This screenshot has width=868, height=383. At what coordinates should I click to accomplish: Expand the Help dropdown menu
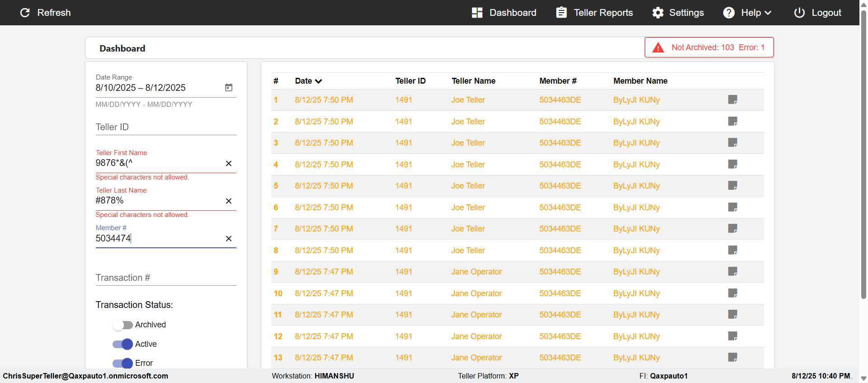(747, 13)
